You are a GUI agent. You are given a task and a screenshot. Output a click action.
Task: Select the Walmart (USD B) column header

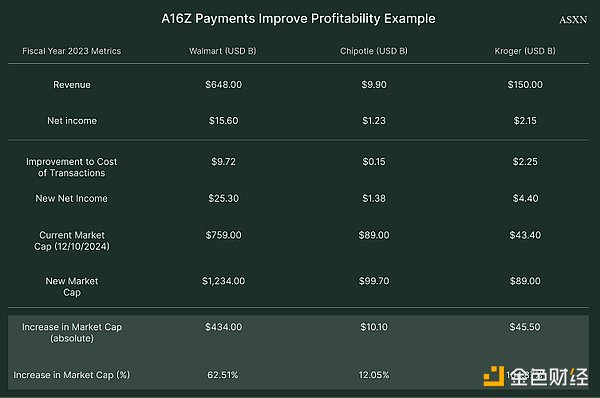[223, 51]
